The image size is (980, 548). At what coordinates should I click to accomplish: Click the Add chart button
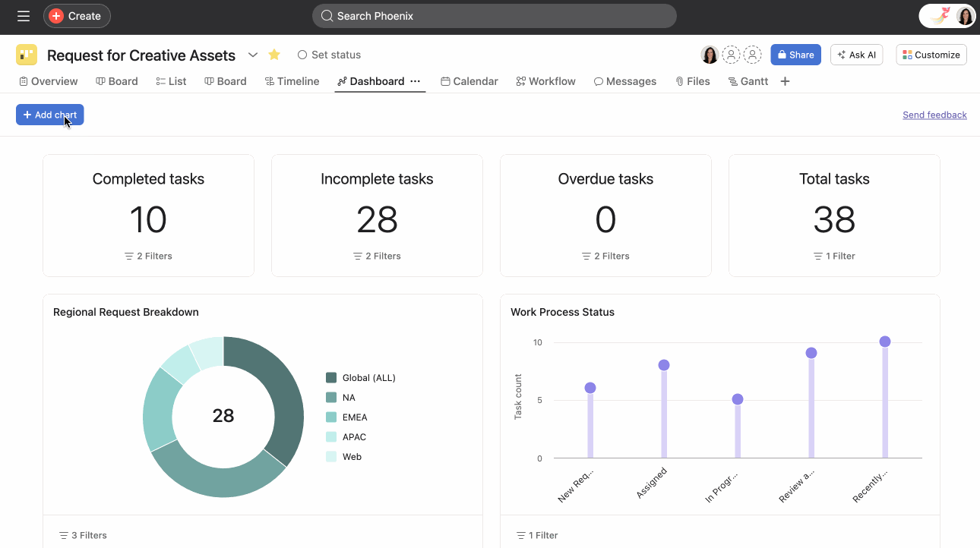(x=49, y=115)
